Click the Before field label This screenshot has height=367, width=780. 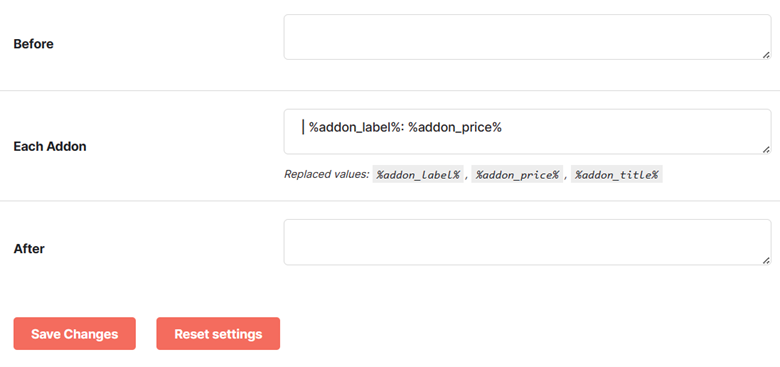point(33,44)
